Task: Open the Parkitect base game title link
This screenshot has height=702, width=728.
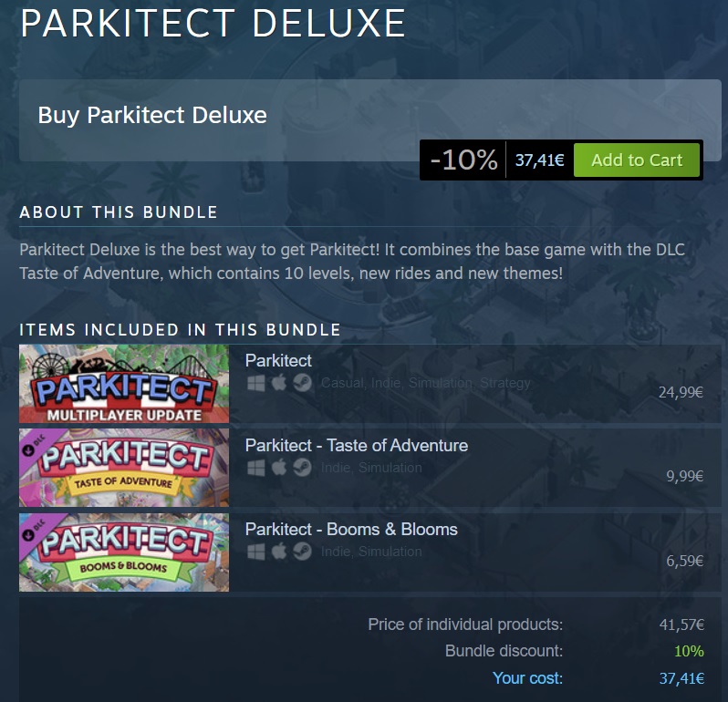Action: [278, 361]
